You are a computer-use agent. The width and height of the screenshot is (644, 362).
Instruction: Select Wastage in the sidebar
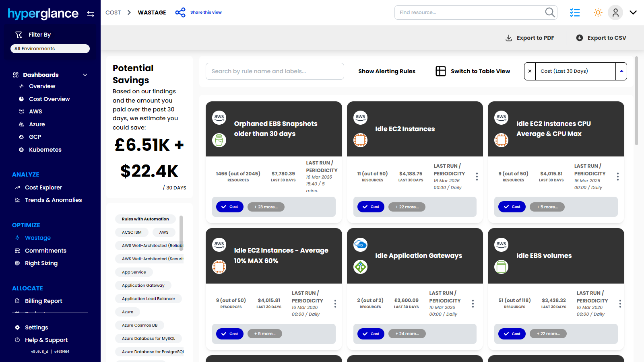38,238
